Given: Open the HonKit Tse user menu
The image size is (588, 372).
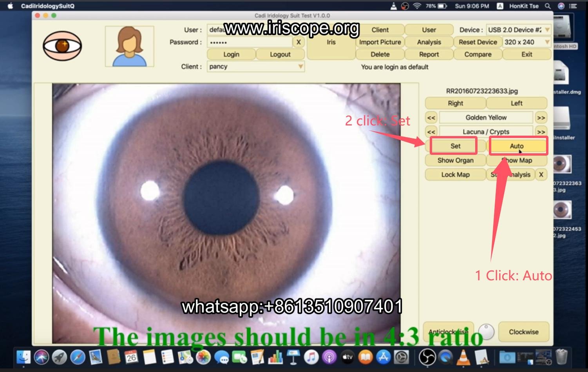Looking at the screenshot, I should (524, 6).
